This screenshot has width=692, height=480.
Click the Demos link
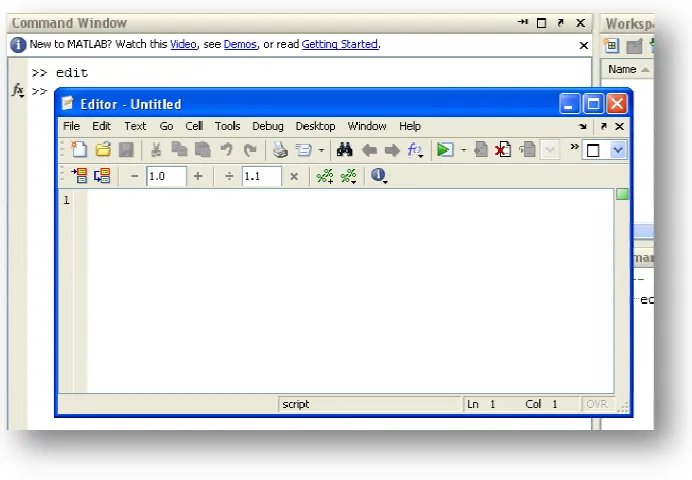point(240,44)
